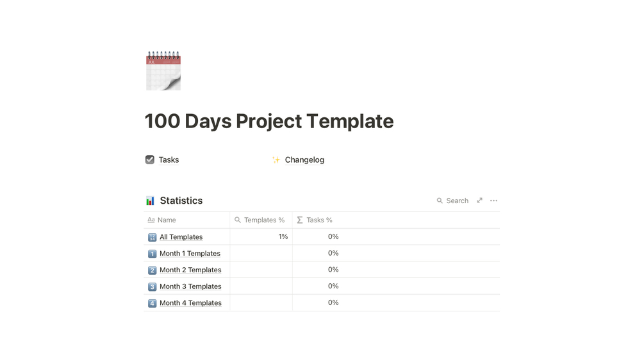Click the Tasks checkbox icon
644x362 pixels.
tap(150, 160)
